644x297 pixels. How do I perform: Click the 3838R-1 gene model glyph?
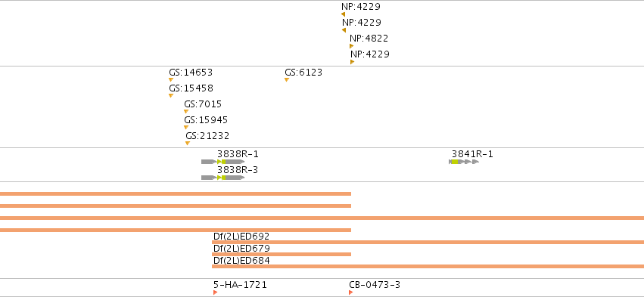pyautogui.click(x=223, y=162)
